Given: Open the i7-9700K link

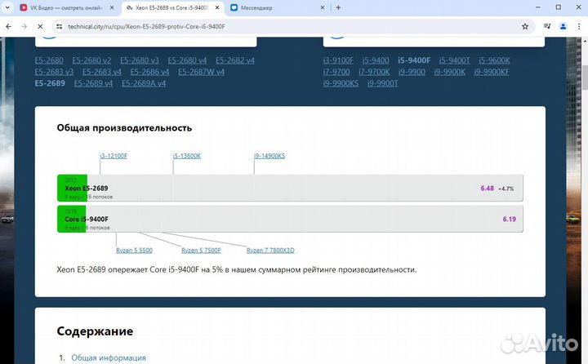Looking at the screenshot, I should [x=374, y=72].
